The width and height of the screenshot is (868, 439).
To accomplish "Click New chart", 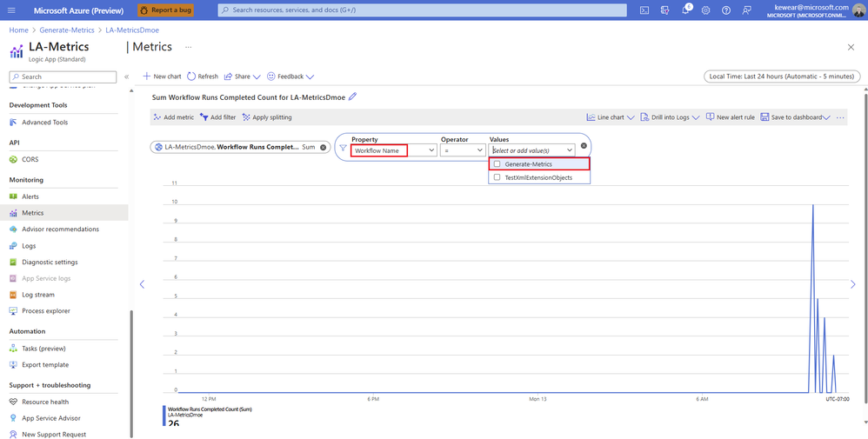I will pos(162,76).
